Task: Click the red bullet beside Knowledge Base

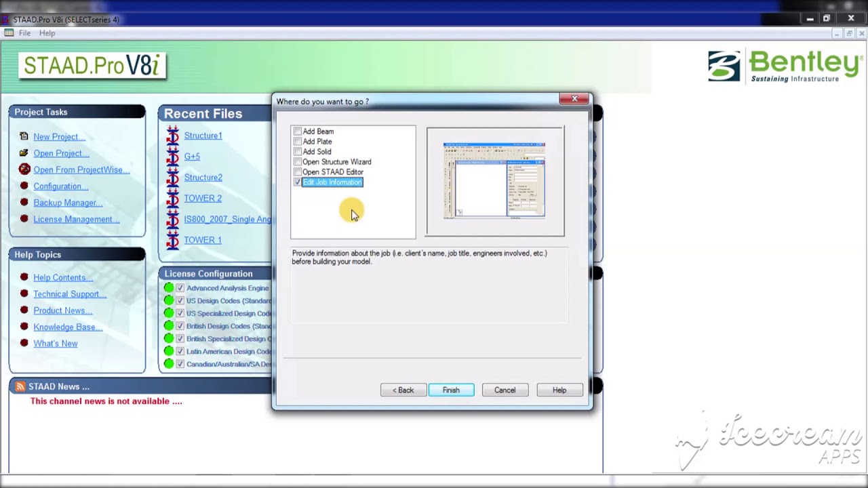Action: (x=24, y=327)
